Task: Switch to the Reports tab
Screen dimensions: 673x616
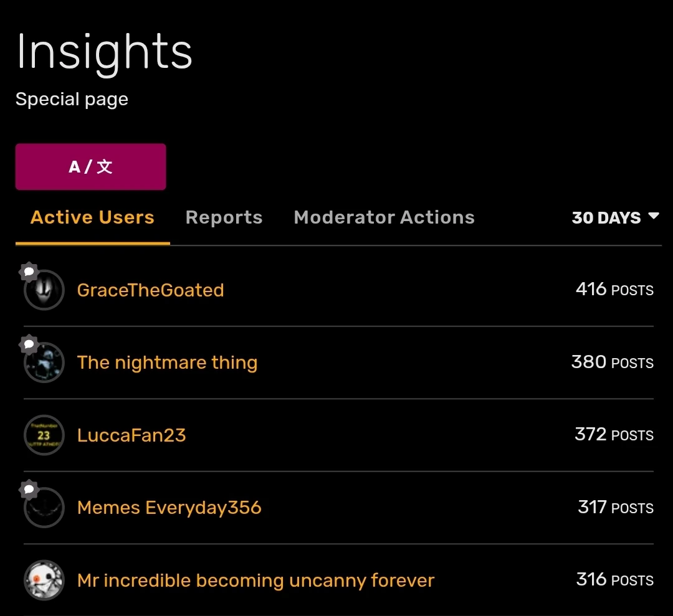Action: pos(224,217)
